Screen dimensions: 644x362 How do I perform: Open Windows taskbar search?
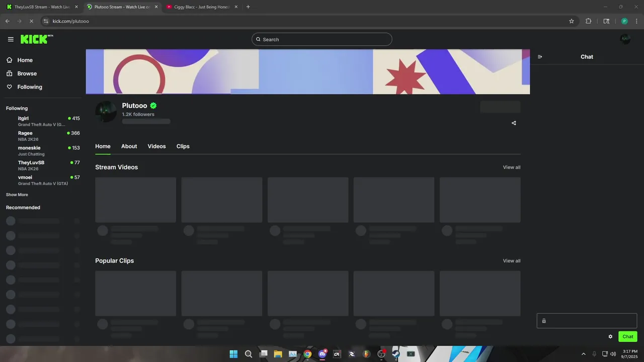[249, 354]
